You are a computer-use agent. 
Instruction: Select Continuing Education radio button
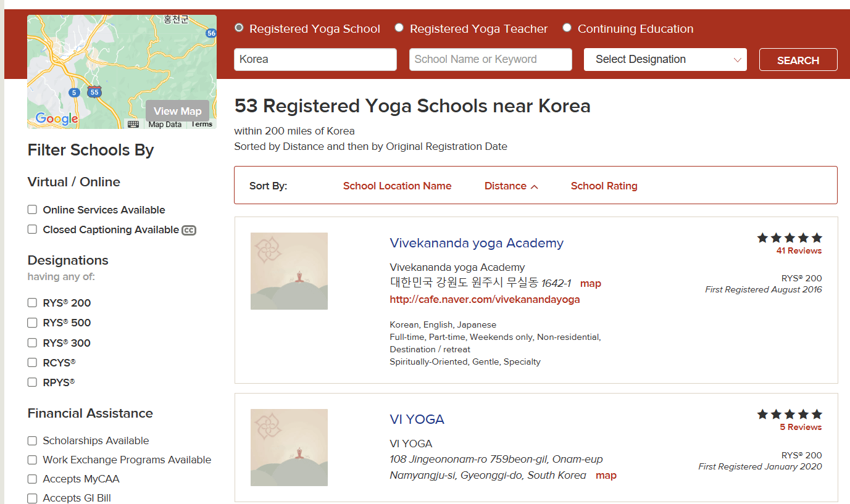point(567,28)
